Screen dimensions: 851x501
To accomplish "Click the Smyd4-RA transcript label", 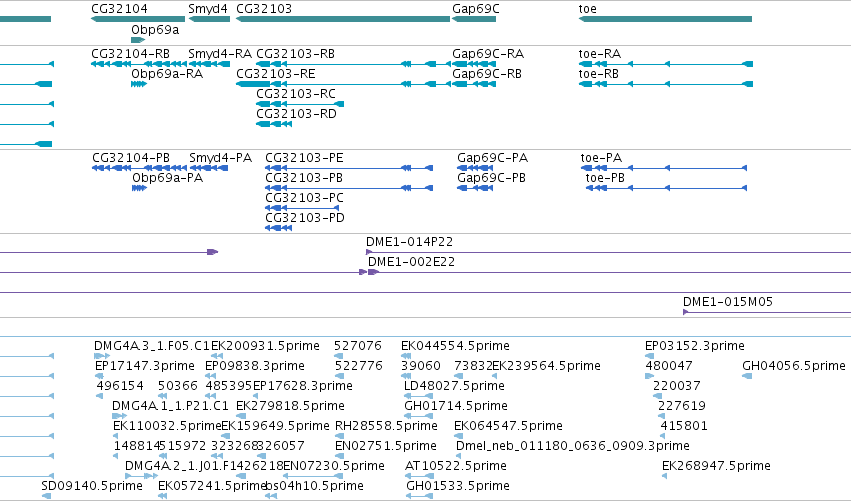I will coord(220,54).
